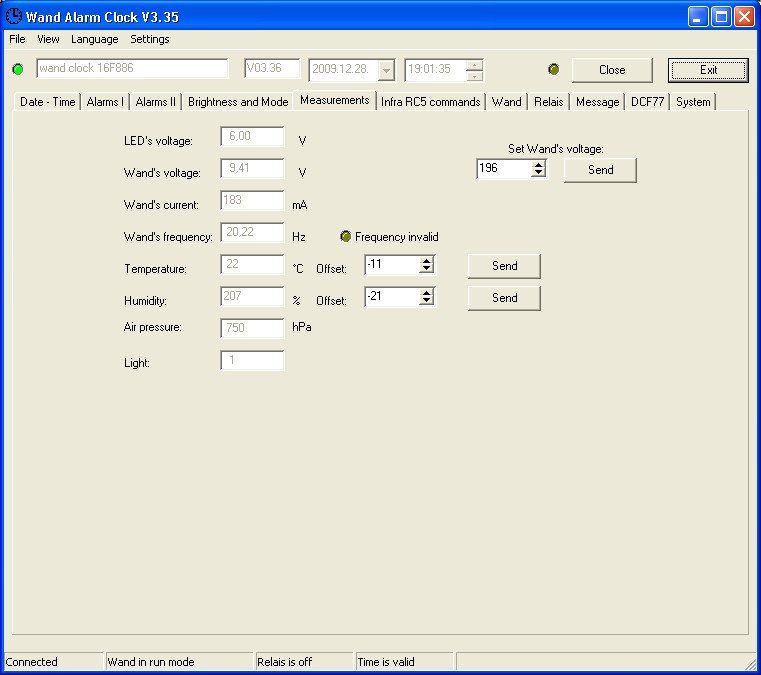761x675 pixels.
Task: Select the Measurements tab
Action: pyautogui.click(x=334, y=100)
